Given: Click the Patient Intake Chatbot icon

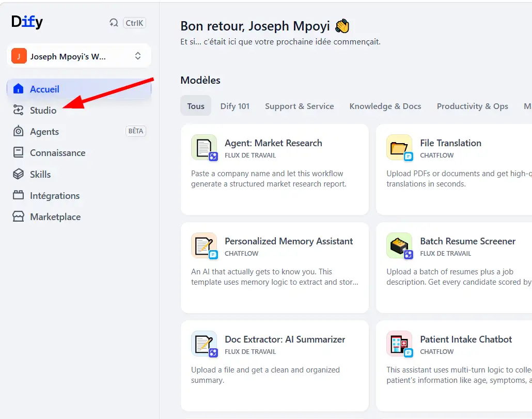Looking at the screenshot, I should coord(399,344).
